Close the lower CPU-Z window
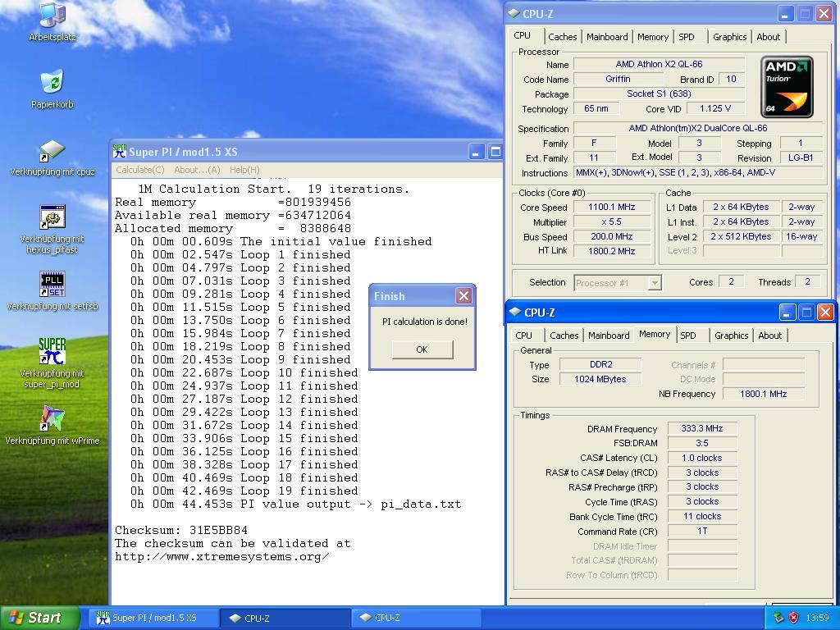The image size is (840, 630). [825, 313]
